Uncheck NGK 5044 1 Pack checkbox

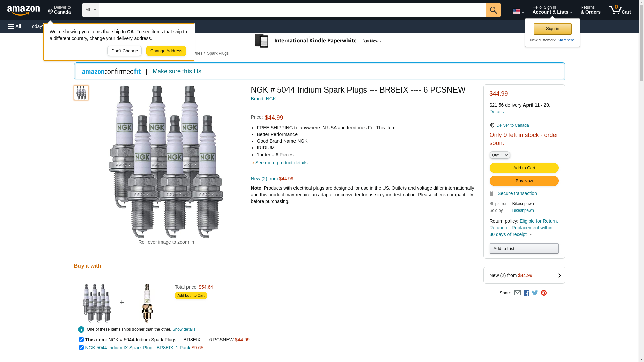pos(81,348)
